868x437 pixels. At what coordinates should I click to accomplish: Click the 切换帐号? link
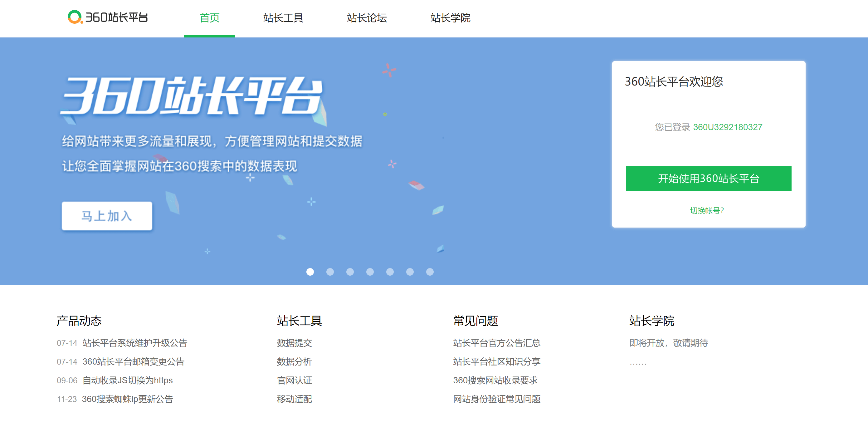pos(707,210)
